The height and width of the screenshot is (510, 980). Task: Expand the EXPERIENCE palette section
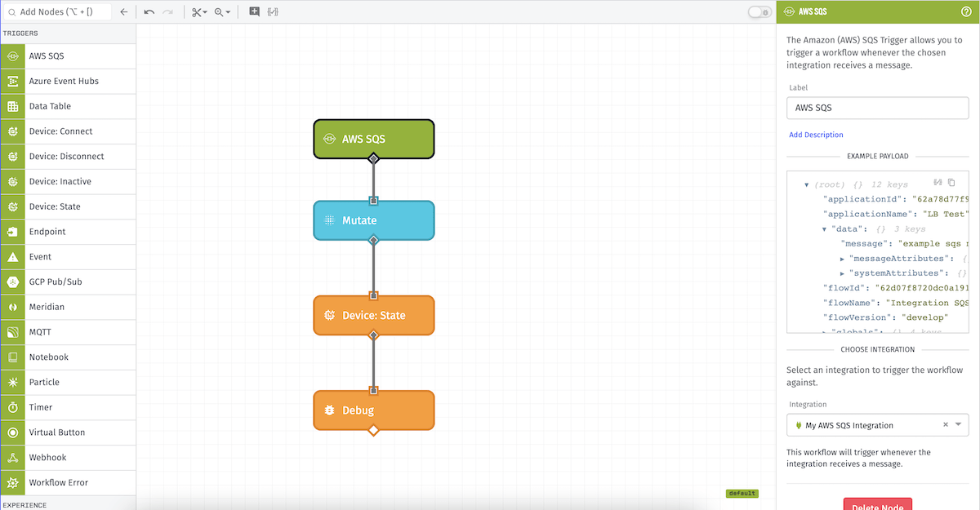point(68,504)
